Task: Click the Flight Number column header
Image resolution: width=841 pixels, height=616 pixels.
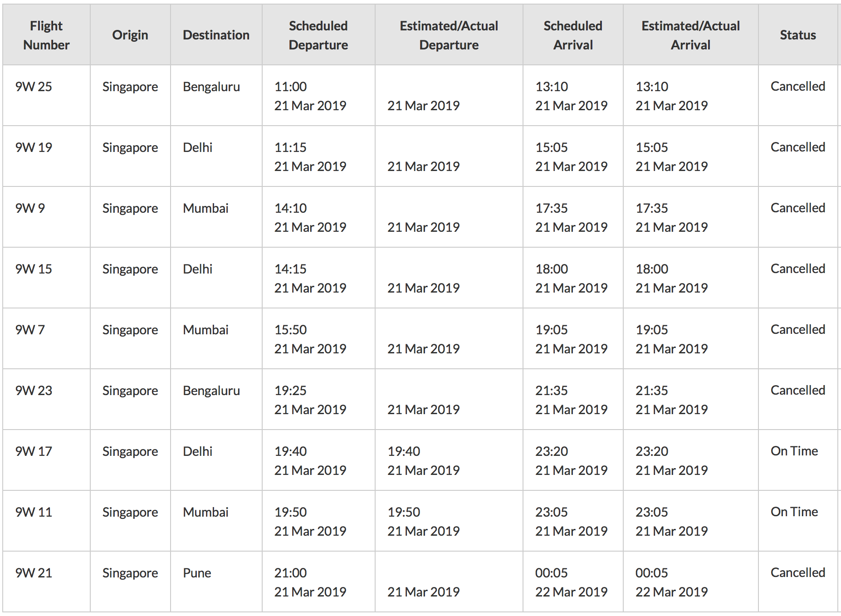Action: point(46,35)
